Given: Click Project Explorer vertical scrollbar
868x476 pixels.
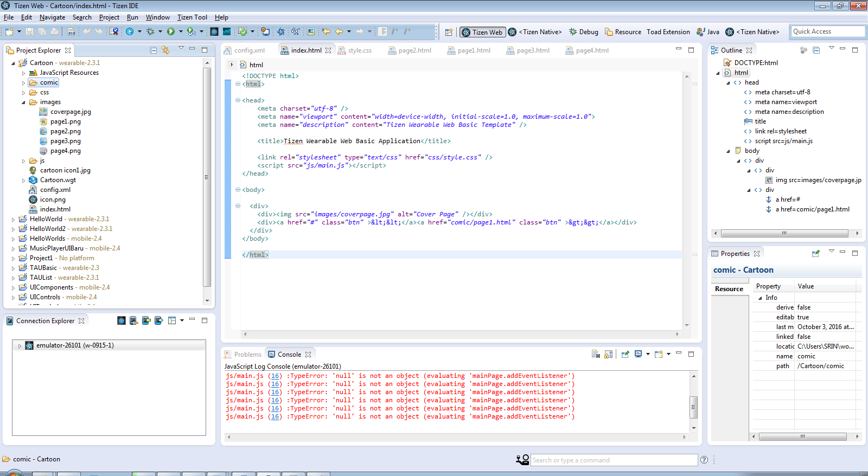Looking at the screenshot, I should 207,182.
